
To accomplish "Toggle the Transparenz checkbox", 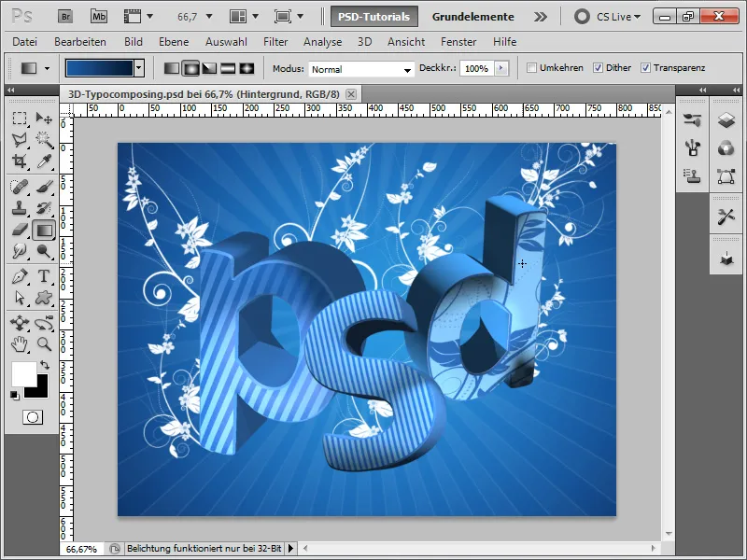I will (x=645, y=67).
